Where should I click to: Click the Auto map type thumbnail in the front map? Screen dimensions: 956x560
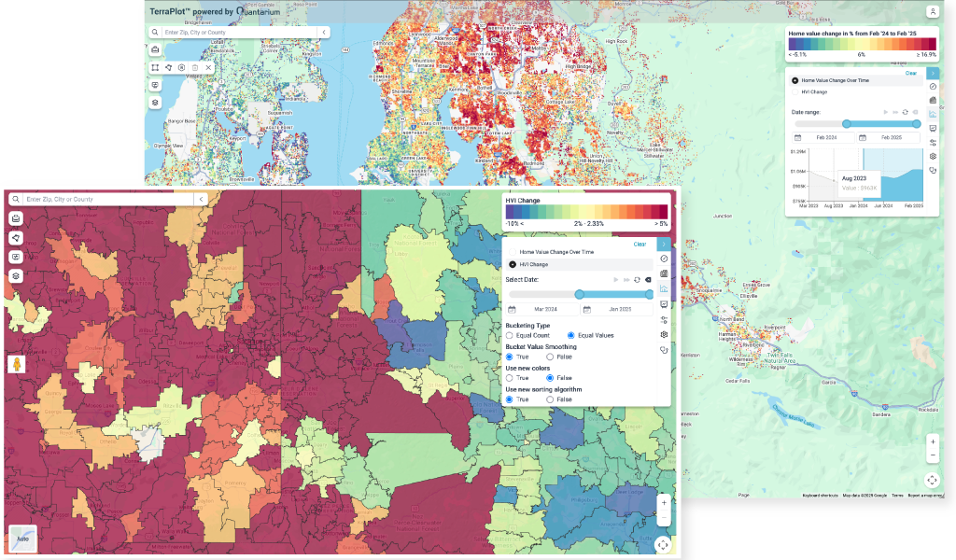[23, 539]
